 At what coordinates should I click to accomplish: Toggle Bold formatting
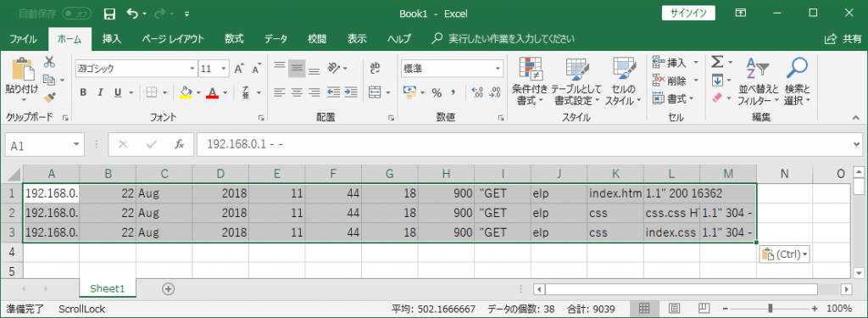pos(83,92)
